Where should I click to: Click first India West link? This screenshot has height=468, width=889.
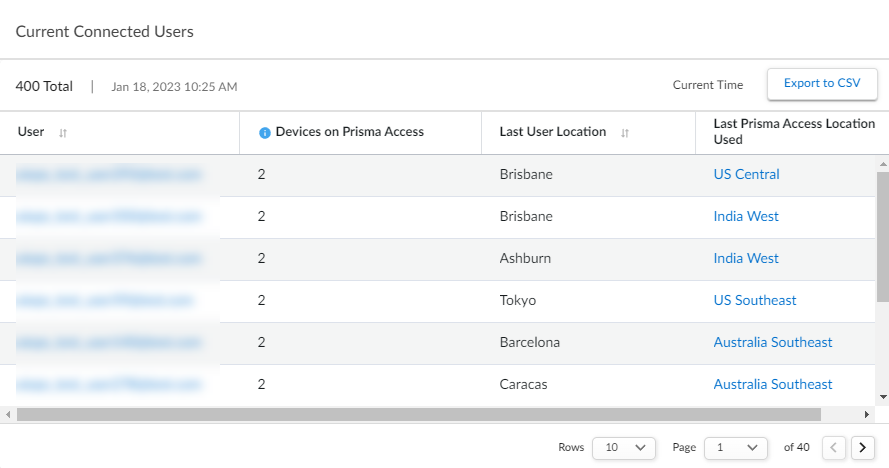click(x=746, y=216)
